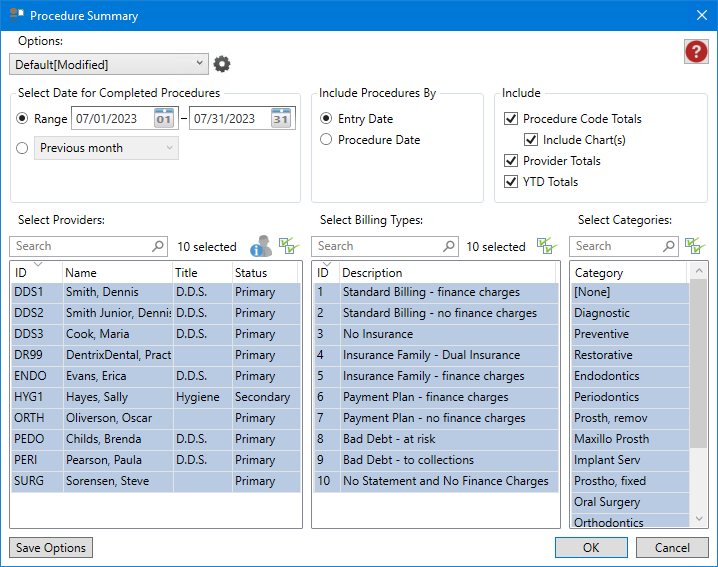Uncheck Procedure Code Totals checkbox

click(511, 119)
